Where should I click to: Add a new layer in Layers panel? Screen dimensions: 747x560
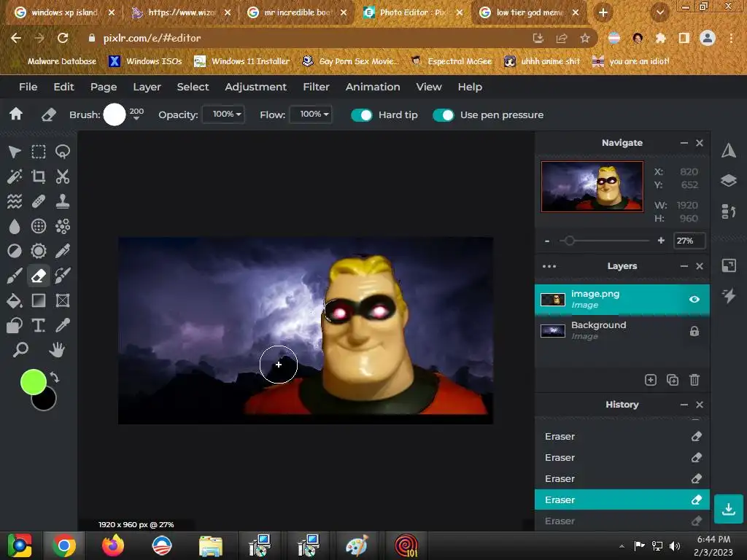click(x=651, y=380)
